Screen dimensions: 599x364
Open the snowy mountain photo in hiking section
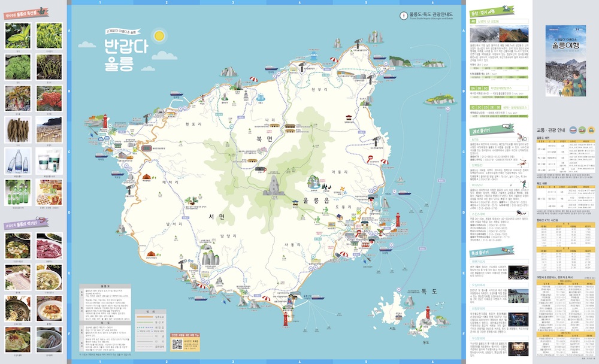tap(485, 34)
